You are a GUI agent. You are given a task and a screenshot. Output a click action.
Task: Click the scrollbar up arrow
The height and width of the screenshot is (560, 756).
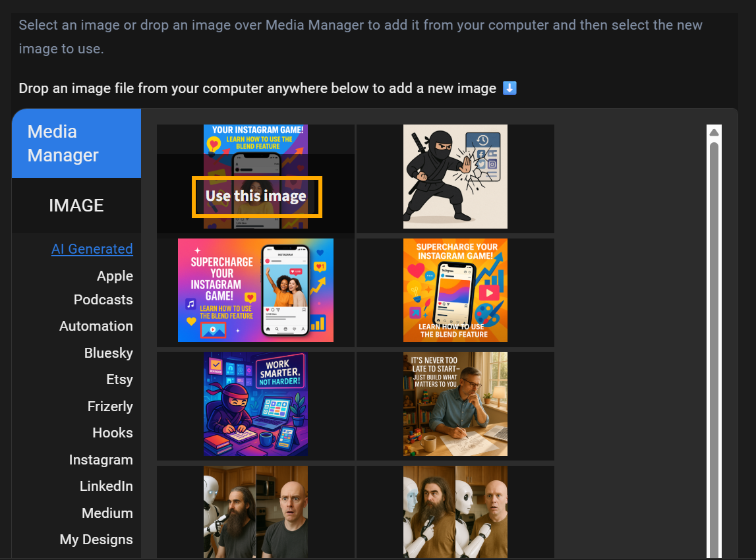tap(714, 132)
